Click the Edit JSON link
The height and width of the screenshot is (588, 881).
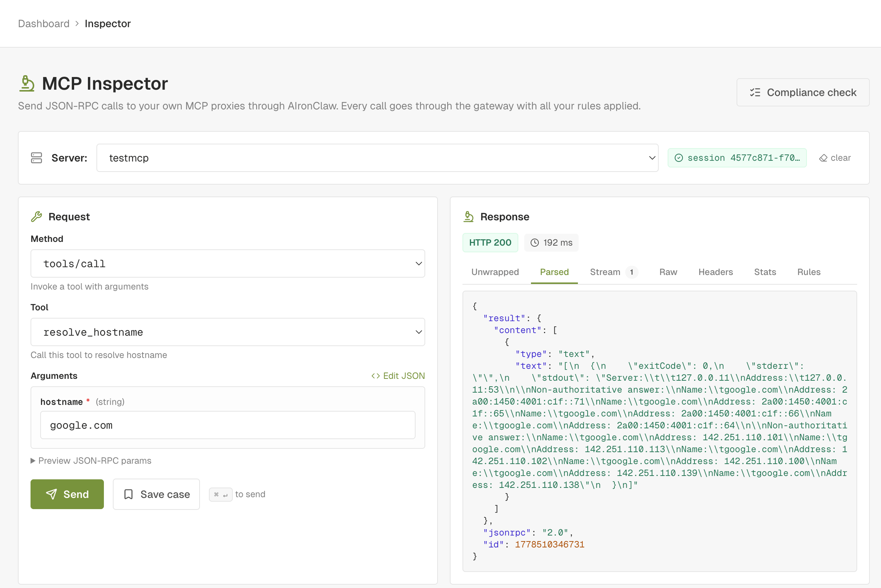click(x=398, y=376)
